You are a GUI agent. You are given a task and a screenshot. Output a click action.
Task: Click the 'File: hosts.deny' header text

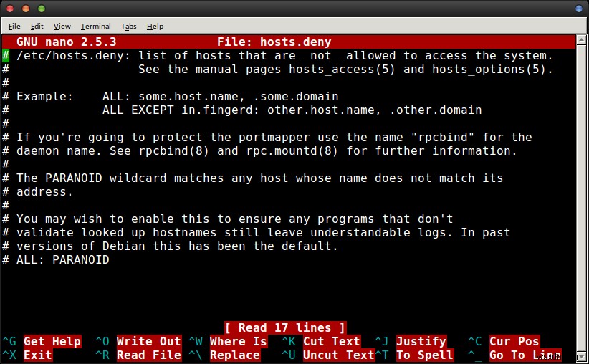click(274, 42)
